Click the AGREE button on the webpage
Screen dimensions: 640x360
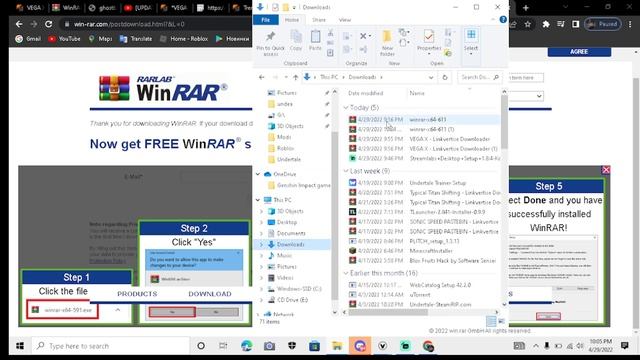[579, 52]
